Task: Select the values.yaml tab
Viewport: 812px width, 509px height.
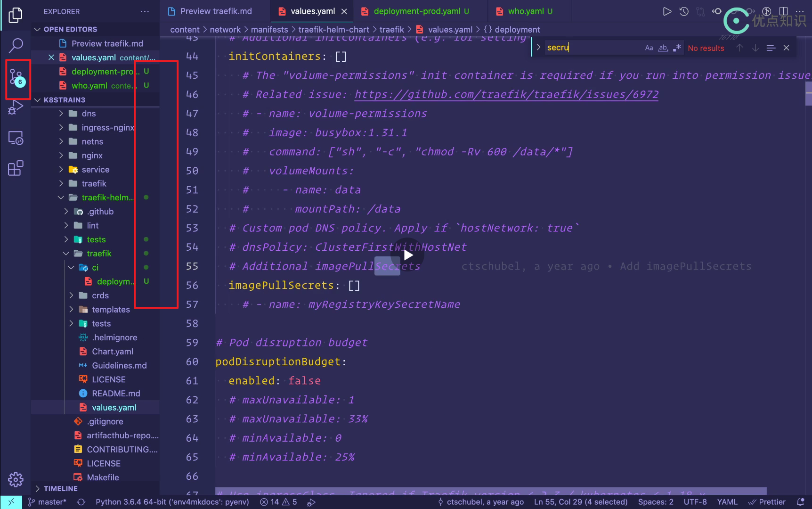Action: click(x=312, y=11)
